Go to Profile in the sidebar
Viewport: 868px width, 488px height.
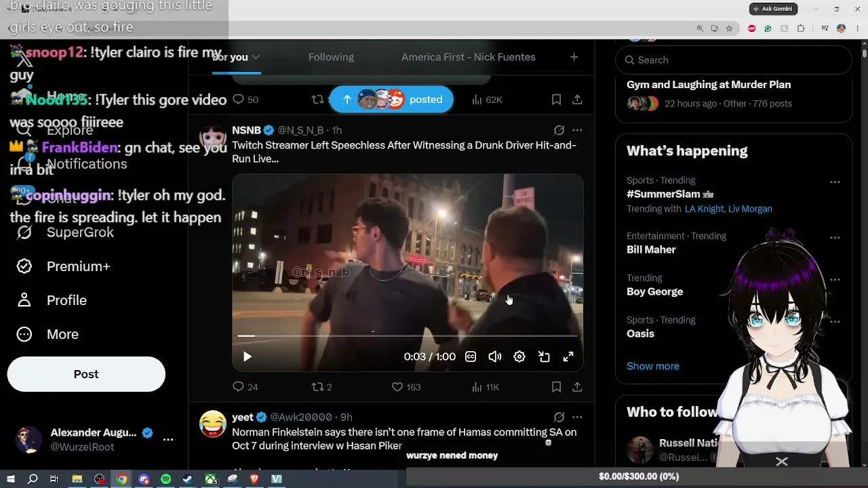click(x=52, y=300)
